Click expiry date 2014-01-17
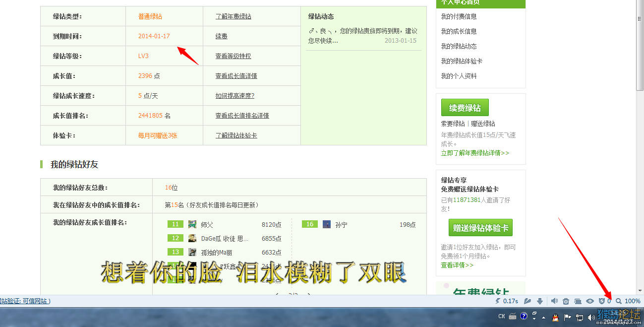This screenshot has height=327, width=644. [x=154, y=36]
